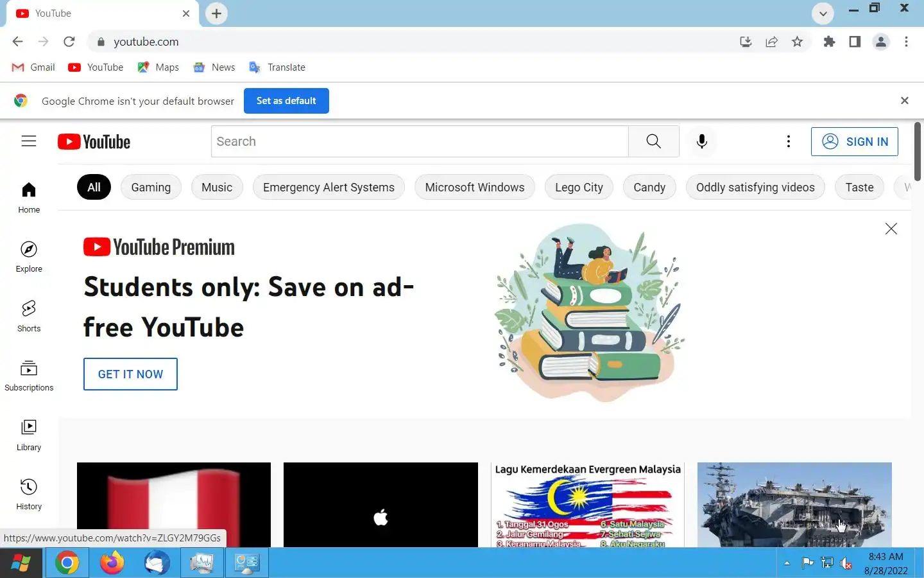Image resolution: width=924 pixels, height=578 pixels.
Task: Open the Apple logo video thumbnail
Action: click(381, 505)
